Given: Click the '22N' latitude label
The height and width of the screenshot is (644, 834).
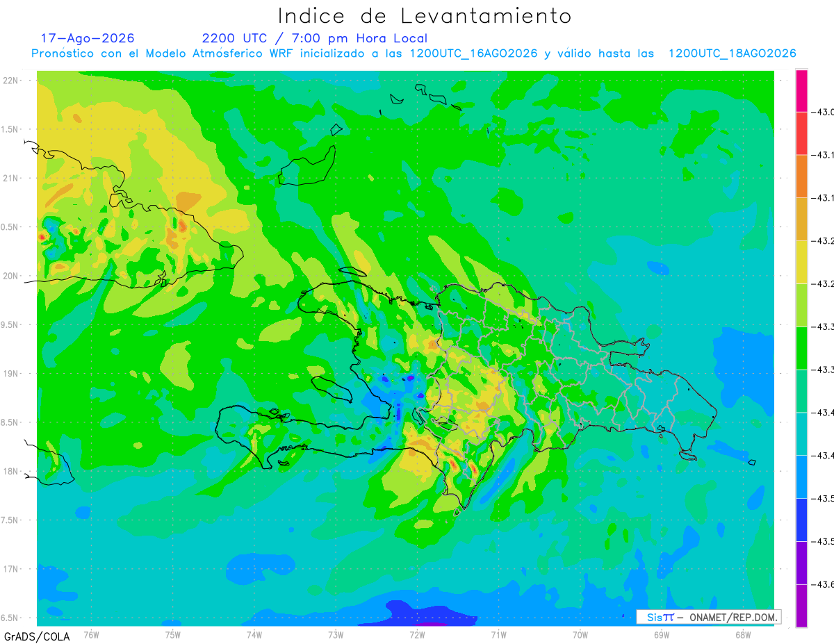Looking at the screenshot, I should click(10, 80).
